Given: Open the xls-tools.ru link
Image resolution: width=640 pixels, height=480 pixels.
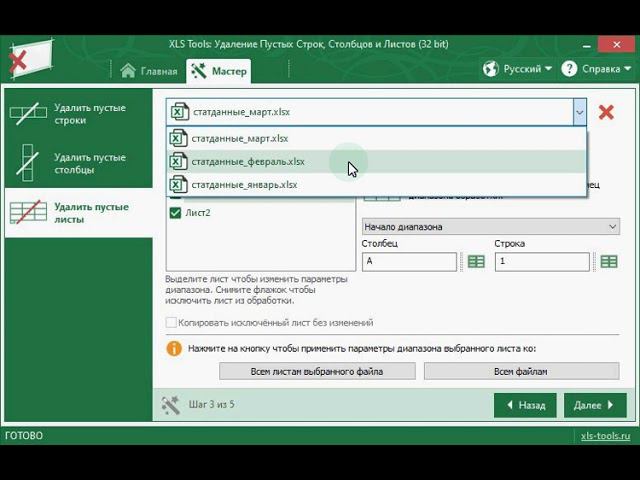Looking at the screenshot, I should click(605, 436).
